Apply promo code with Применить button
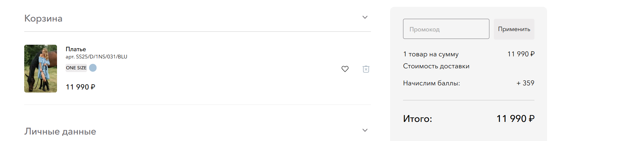The image size is (644, 141). coord(514,29)
